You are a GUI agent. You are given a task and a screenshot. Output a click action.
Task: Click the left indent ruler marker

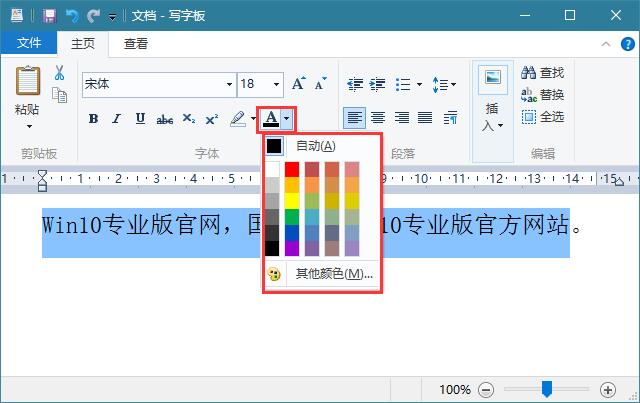[42, 181]
